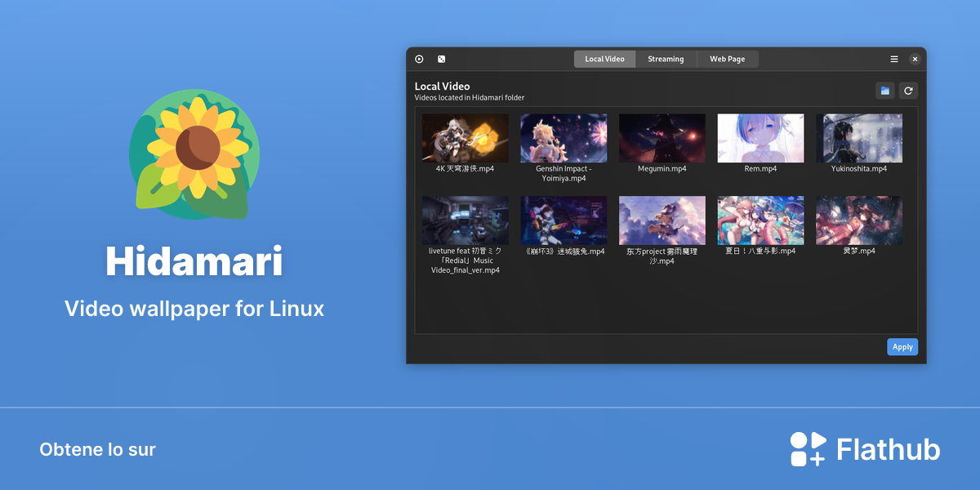Select the Megumin.mp4 thumbnail
Viewport: 980px width, 490px height.
click(661, 138)
